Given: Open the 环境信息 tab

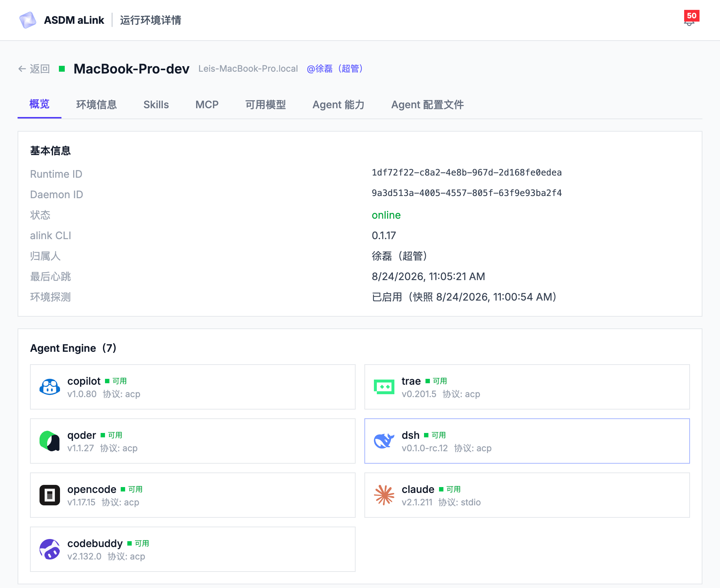Looking at the screenshot, I should point(96,105).
